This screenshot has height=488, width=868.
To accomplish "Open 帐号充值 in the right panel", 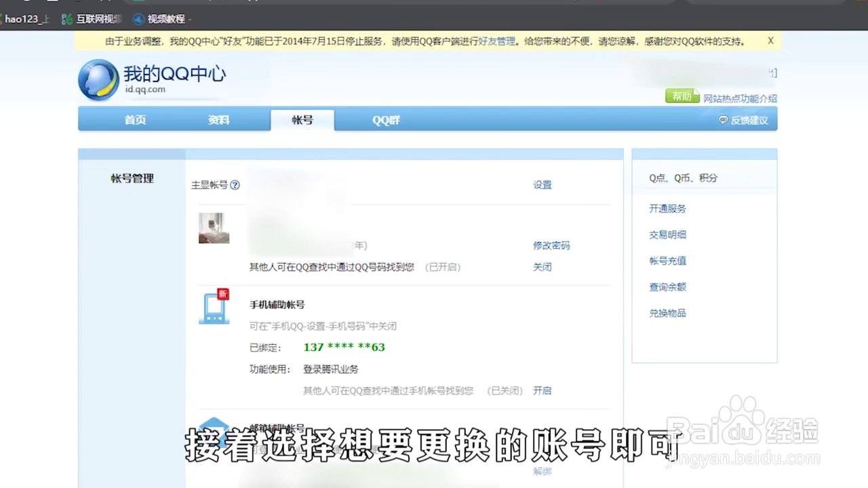I will click(x=668, y=261).
